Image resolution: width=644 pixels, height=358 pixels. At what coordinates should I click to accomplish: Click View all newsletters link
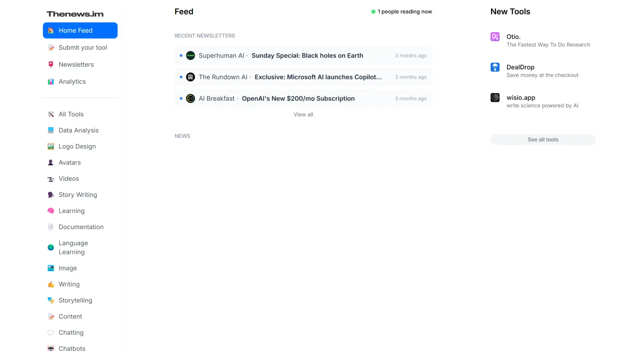(303, 115)
